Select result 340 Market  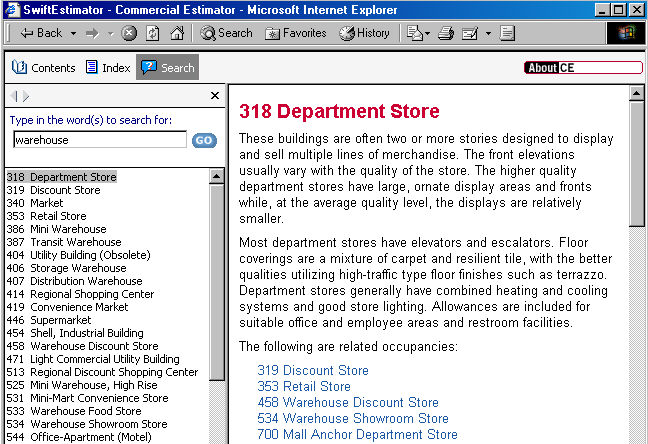pos(35,203)
